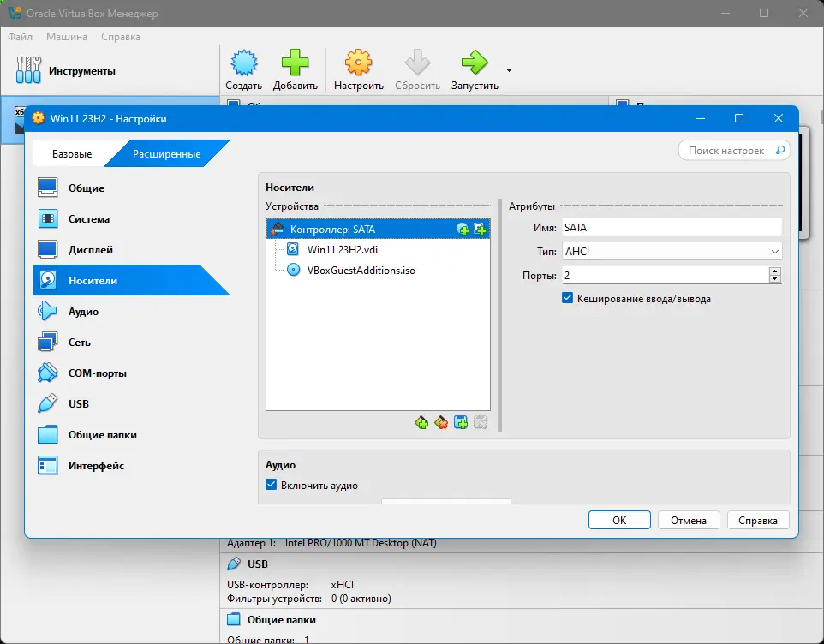Screen dimensions: 824x644
Task: Add optical drive to SATA controller
Action: click(463, 229)
